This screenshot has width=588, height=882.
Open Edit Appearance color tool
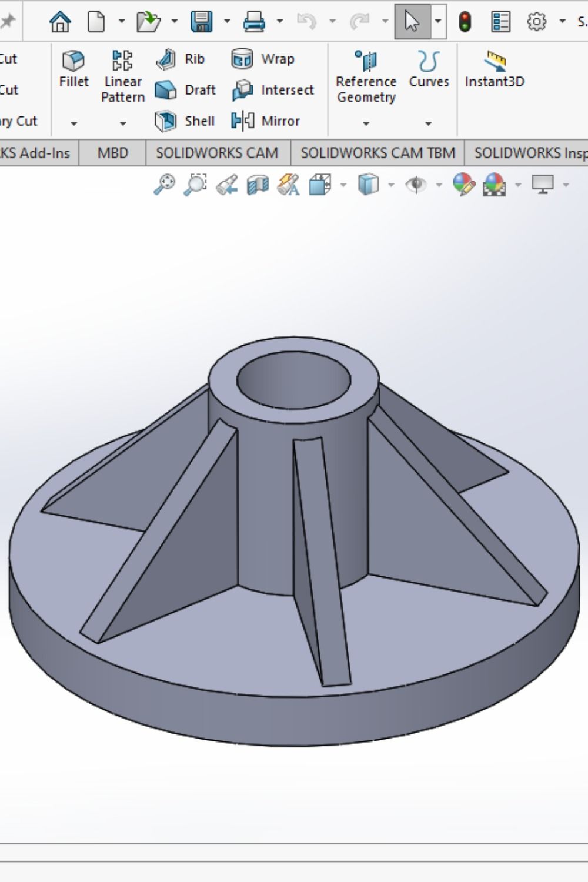pos(463,183)
